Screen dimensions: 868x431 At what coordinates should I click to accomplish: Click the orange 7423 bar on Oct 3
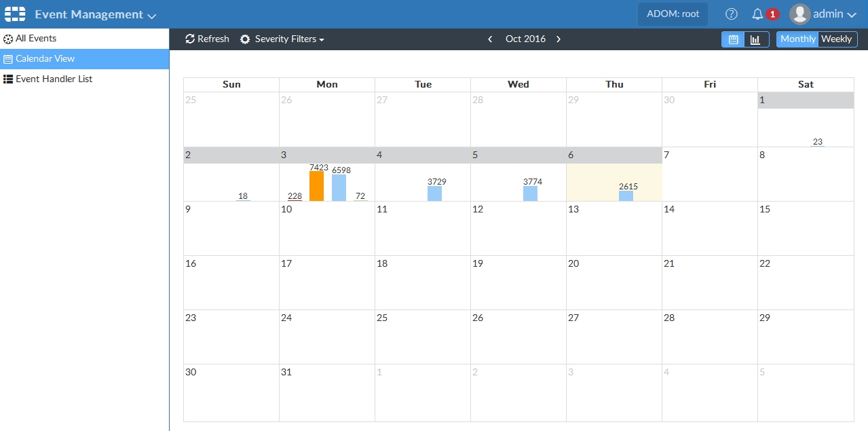pos(316,186)
